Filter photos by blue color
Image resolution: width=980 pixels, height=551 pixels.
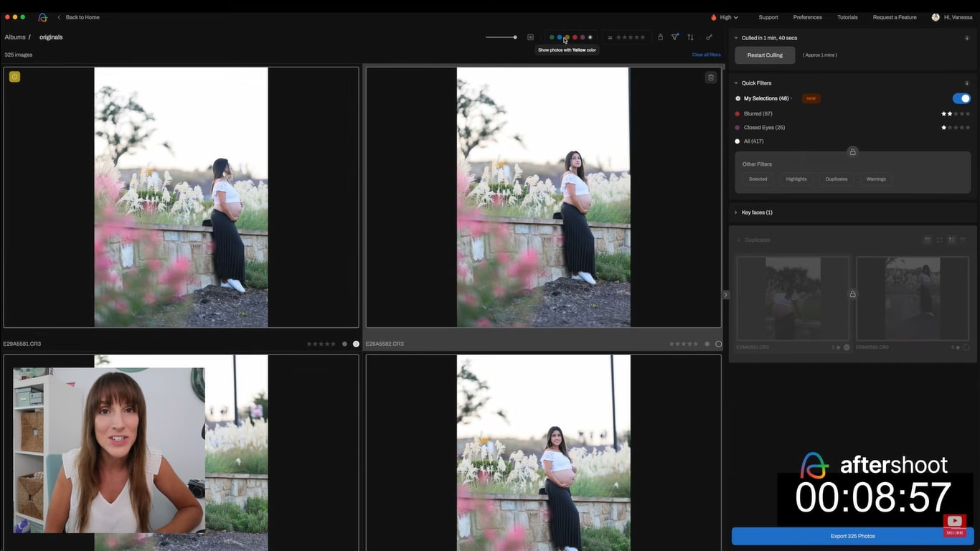pyautogui.click(x=560, y=37)
